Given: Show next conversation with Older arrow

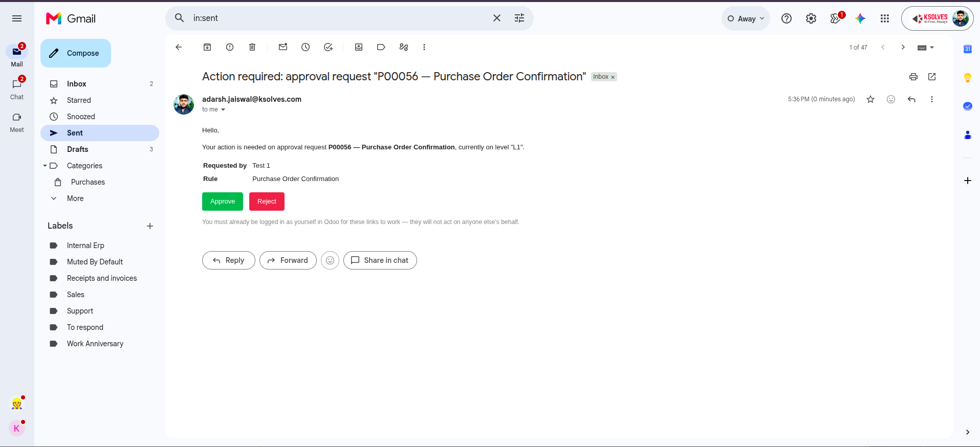Looking at the screenshot, I should [x=903, y=47].
